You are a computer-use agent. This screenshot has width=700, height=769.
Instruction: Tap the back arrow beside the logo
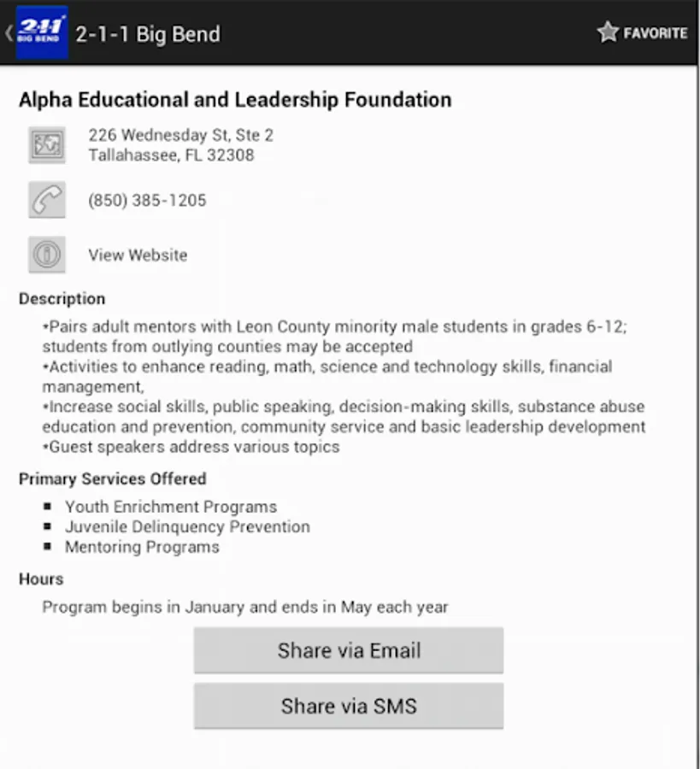[x=9, y=33]
